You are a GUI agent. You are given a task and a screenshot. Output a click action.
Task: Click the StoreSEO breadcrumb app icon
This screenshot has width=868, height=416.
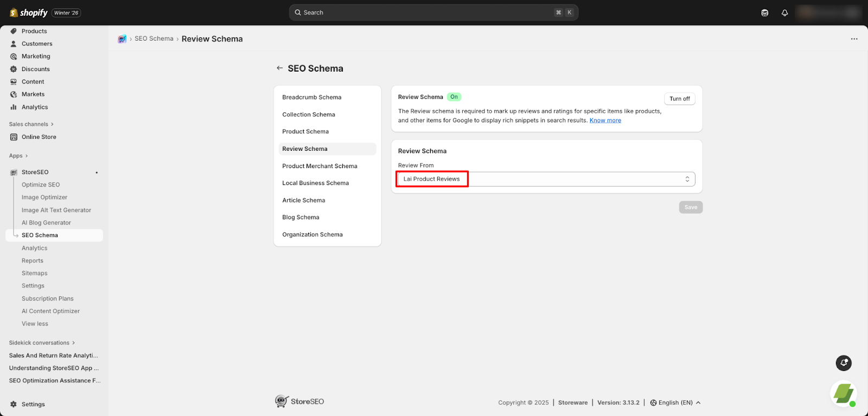coord(122,39)
